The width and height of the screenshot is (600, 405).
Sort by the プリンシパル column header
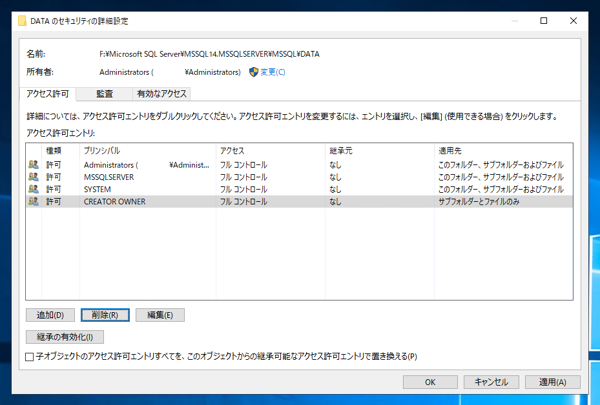(x=148, y=151)
